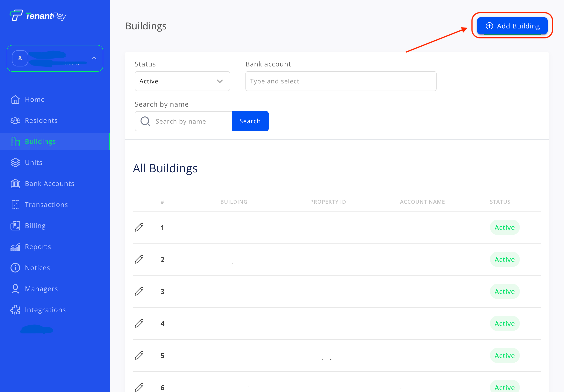The width and height of the screenshot is (564, 392).
Task: Open the Status dropdown showing Active
Action: 182,81
